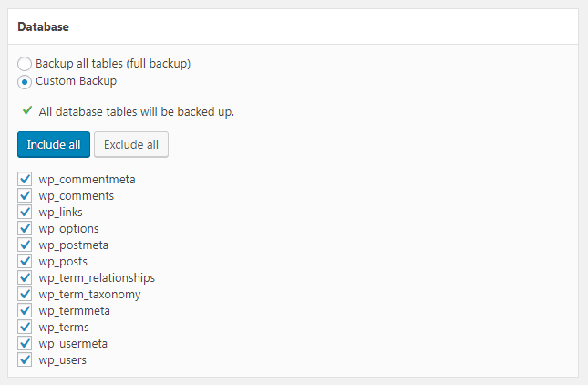
Task: Select Backup all tables (full backup) option
Action: (x=25, y=64)
